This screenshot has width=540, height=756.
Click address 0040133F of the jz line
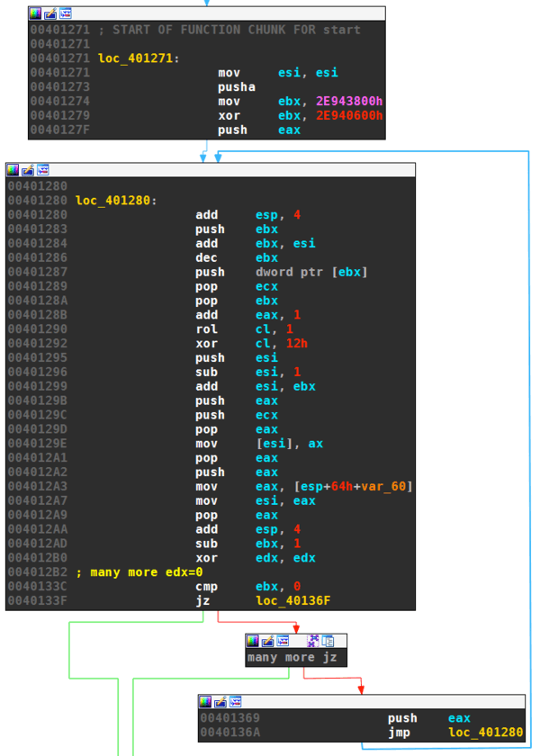pyautogui.click(x=38, y=601)
